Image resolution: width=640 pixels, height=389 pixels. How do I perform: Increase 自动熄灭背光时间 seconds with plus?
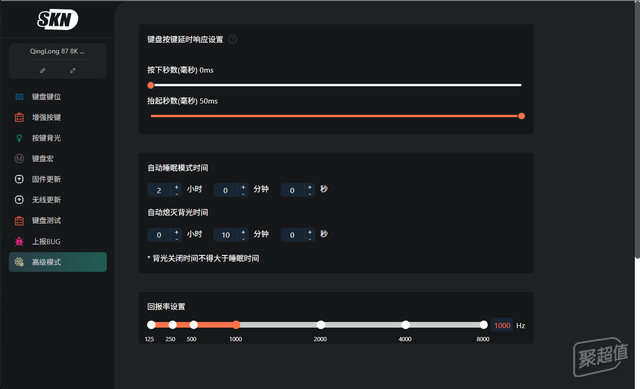310,231
